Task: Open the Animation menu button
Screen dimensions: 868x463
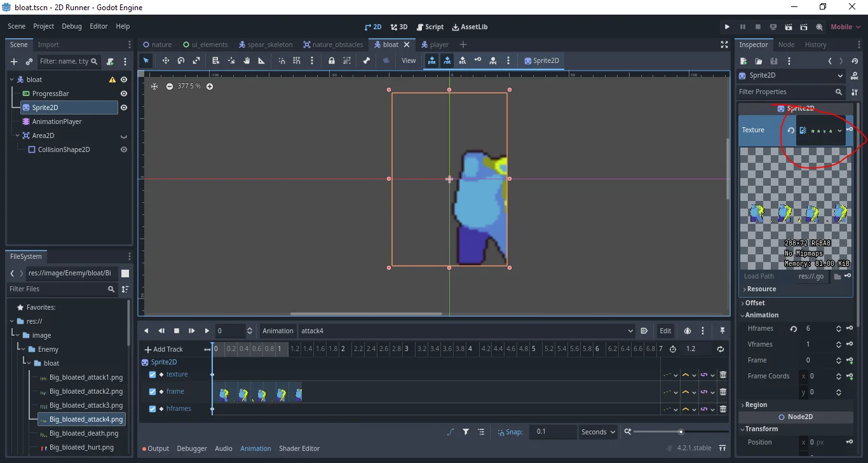Action: 278,331
